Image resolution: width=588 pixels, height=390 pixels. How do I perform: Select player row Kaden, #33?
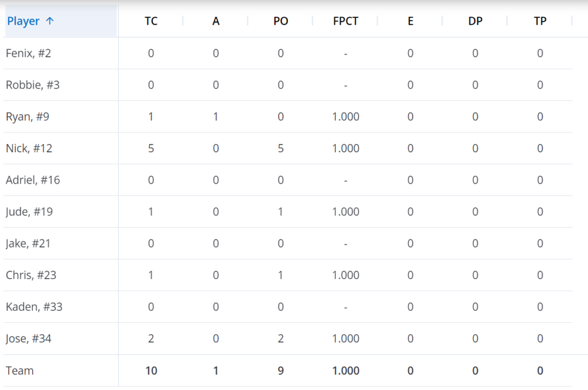pos(288,307)
